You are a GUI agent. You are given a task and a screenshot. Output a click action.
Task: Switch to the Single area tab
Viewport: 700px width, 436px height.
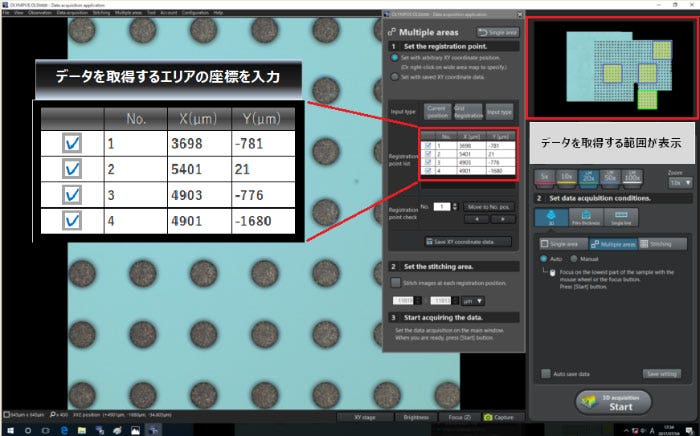point(563,244)
